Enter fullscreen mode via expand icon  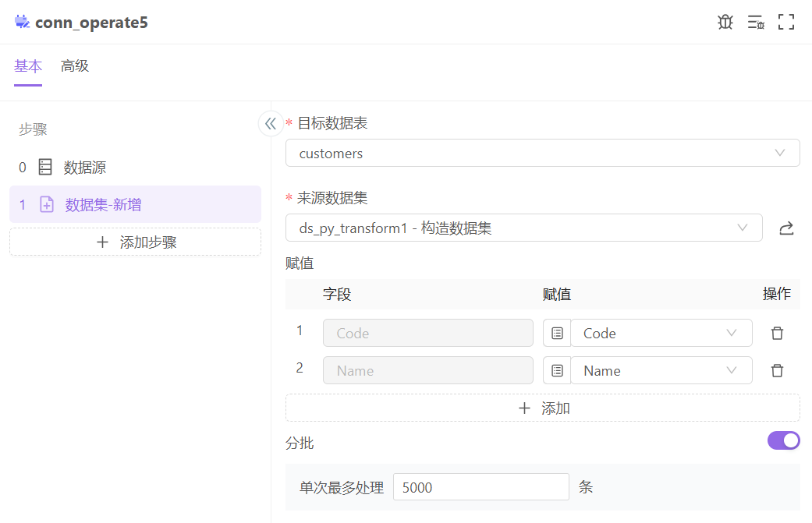(786, 22)
